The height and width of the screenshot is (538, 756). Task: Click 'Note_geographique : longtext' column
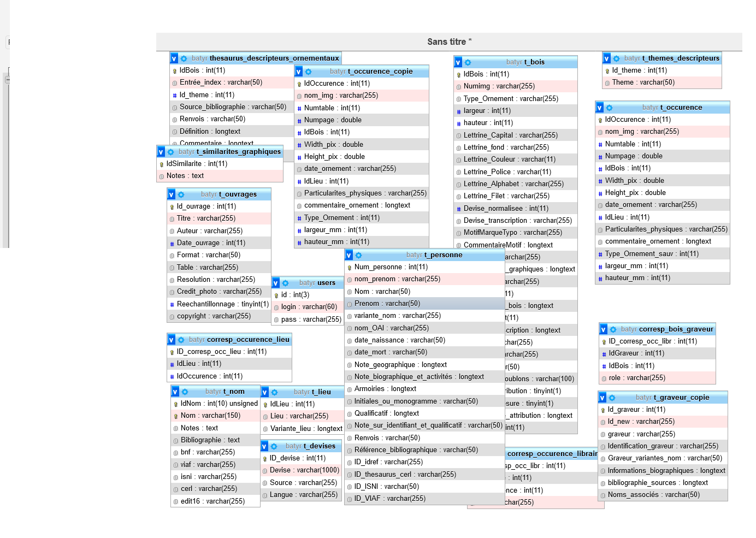point(424,365)
